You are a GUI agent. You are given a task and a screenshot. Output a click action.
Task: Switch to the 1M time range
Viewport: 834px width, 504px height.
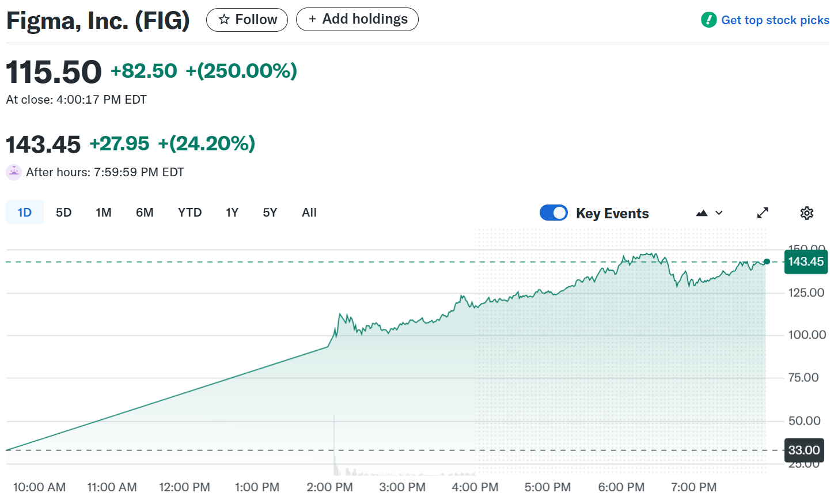click(104, 213)
